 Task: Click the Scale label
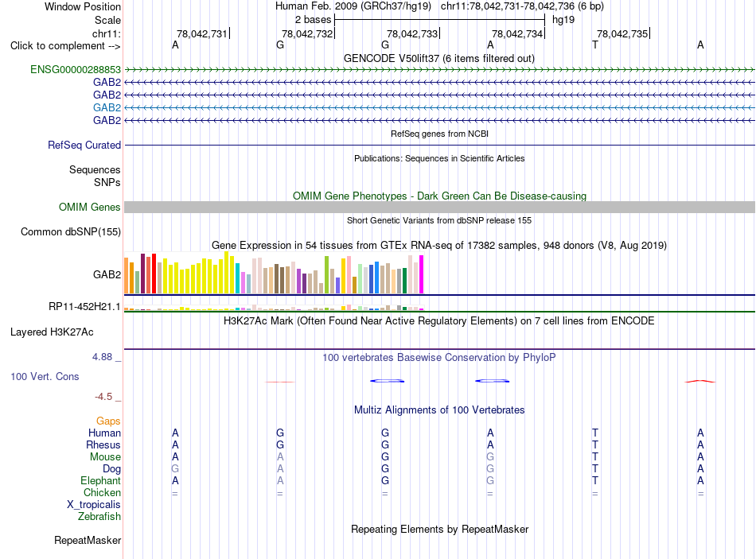[107, 20]
